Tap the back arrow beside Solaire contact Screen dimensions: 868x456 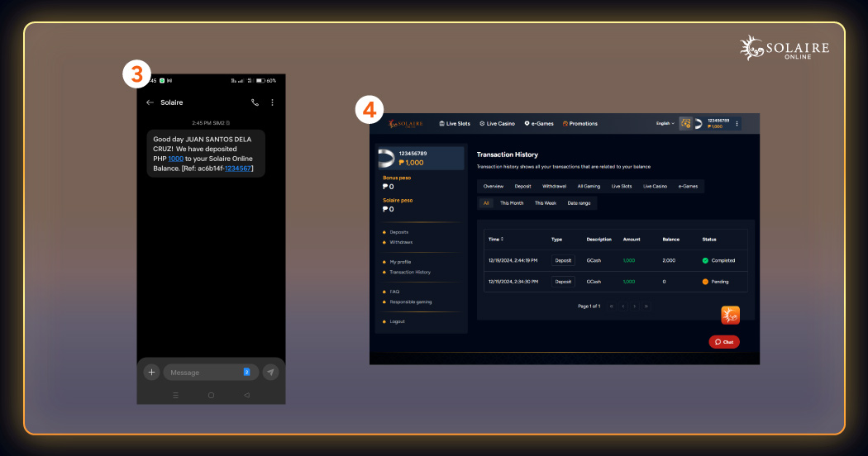pyautogui.click(x=150, y=102)
